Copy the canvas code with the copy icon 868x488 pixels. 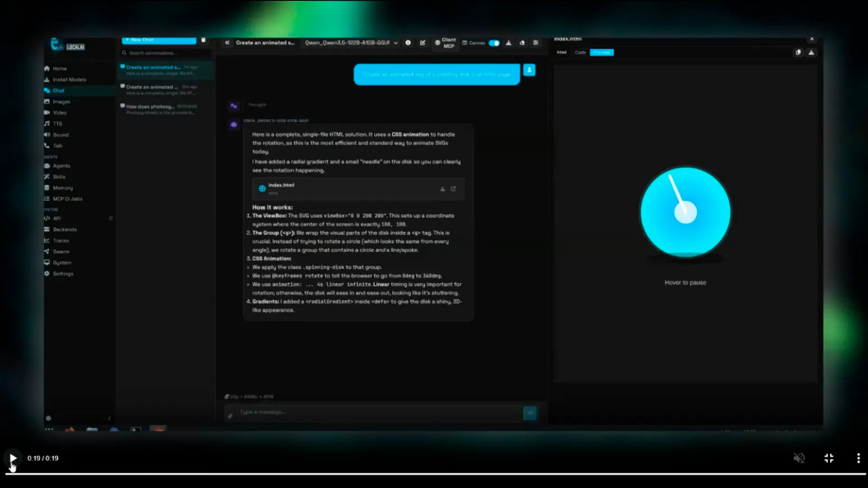tap(798, 52)
